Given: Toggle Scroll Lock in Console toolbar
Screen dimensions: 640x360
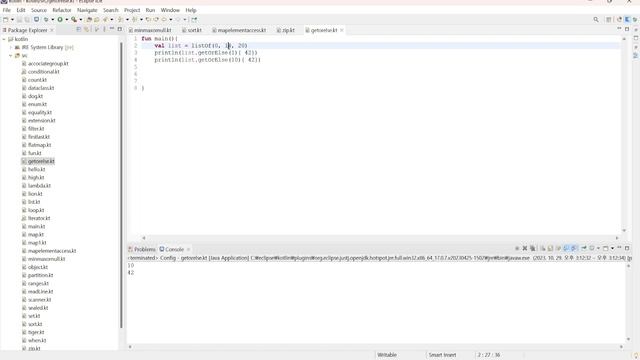Looking at the screenshot, I should coord(550,248).
